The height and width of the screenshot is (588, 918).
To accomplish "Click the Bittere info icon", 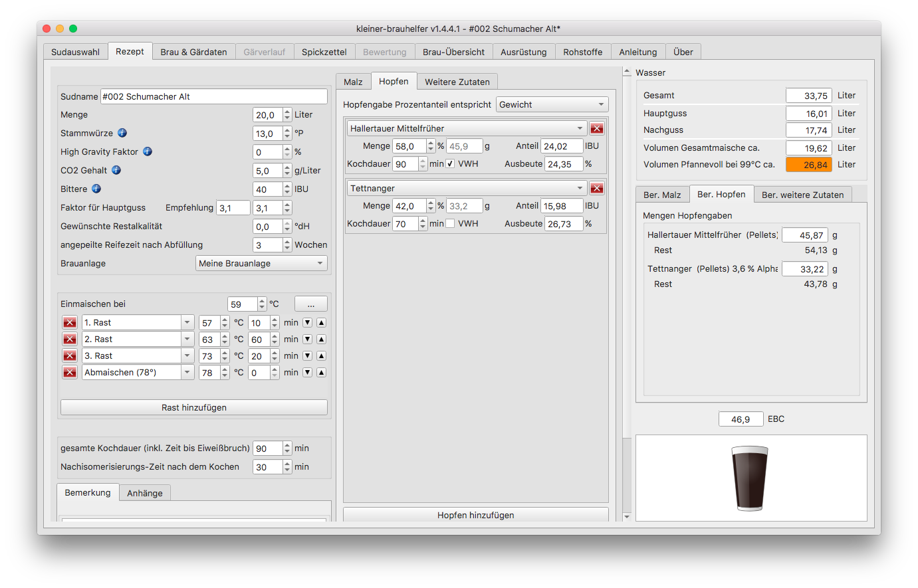I will click(96, 189).
